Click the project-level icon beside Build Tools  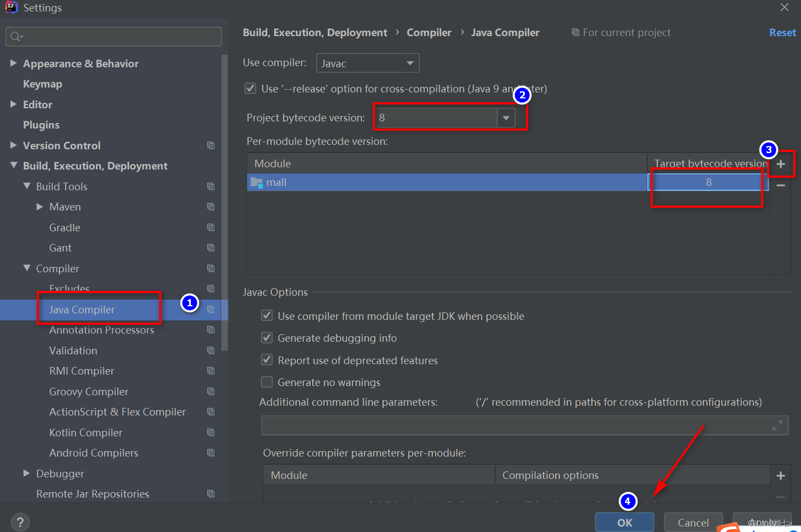point(211,186)
